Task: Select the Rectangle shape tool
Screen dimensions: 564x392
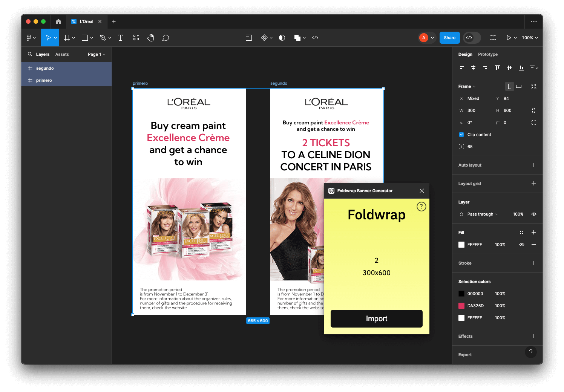Action: pyautogui.click(x=85, y=38)
